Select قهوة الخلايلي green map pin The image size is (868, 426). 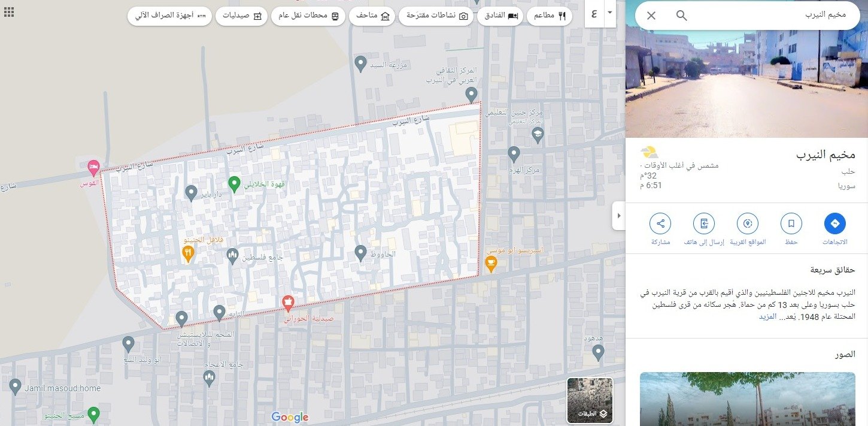point(234,183)
